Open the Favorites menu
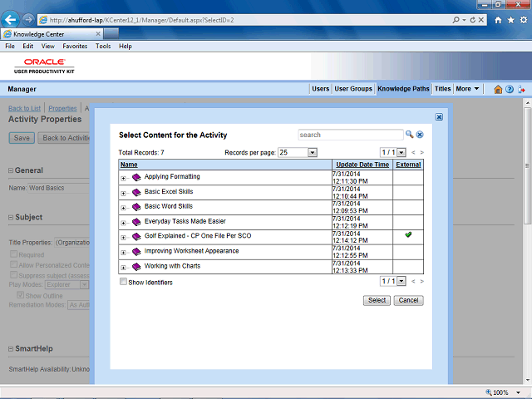The image size is (532, 399). point(75,47)
